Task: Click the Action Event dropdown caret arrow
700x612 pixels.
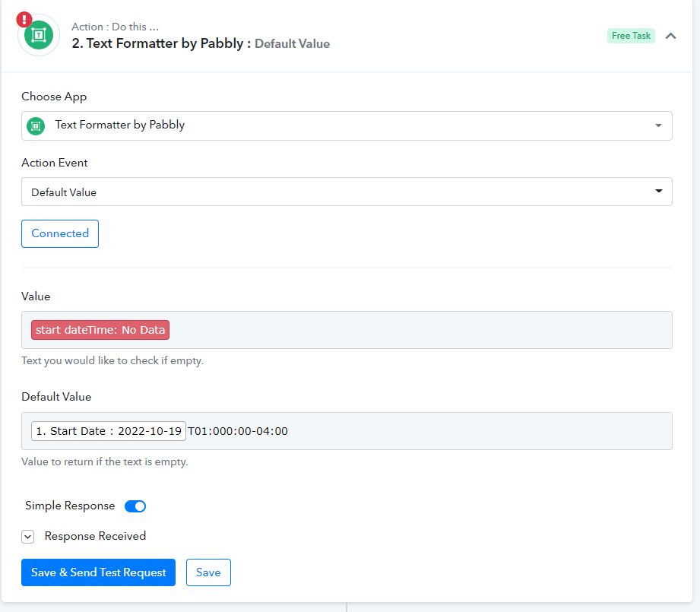Action: [658, 191]
